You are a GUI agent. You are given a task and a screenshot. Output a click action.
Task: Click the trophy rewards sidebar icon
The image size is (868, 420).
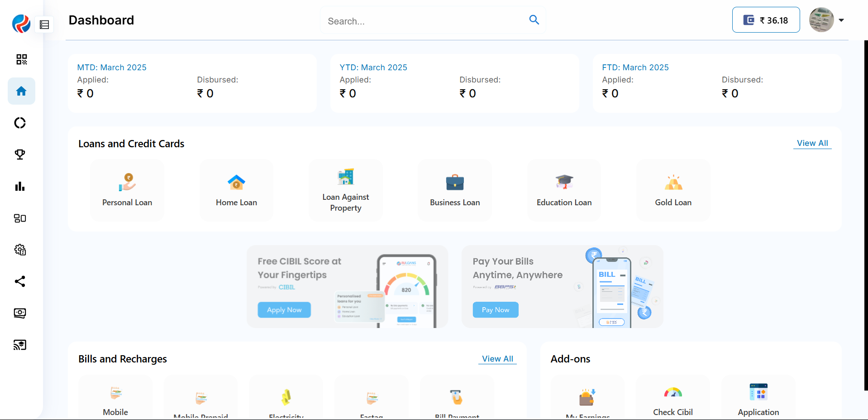point(20,154)
